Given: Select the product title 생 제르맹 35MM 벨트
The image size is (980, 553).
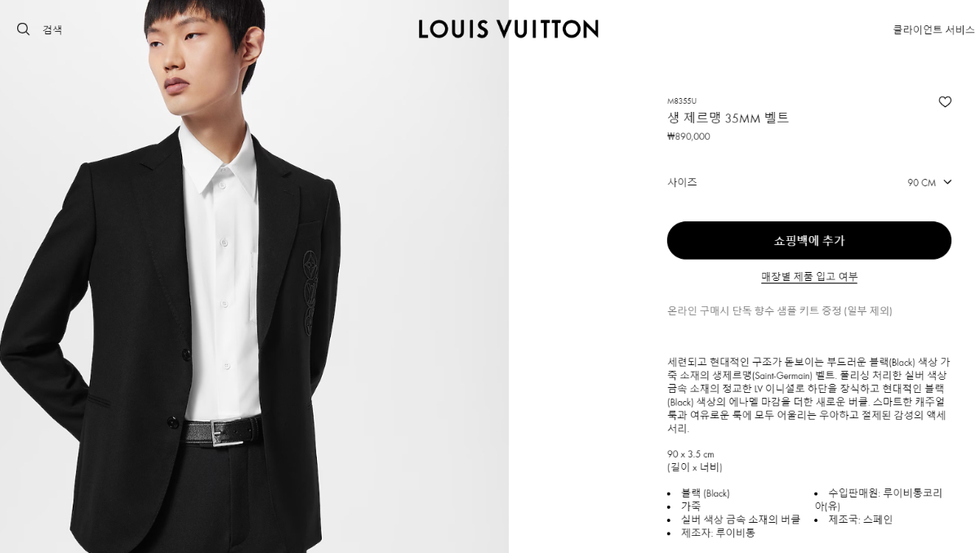Looking at the screenshot, I should [x=728, y=118].
